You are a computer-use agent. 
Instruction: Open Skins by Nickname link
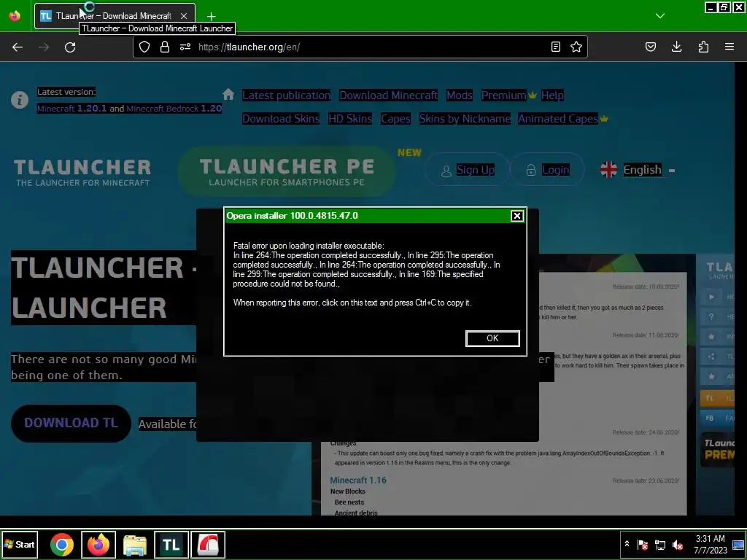pyautogui.click(x=465, y=119)
